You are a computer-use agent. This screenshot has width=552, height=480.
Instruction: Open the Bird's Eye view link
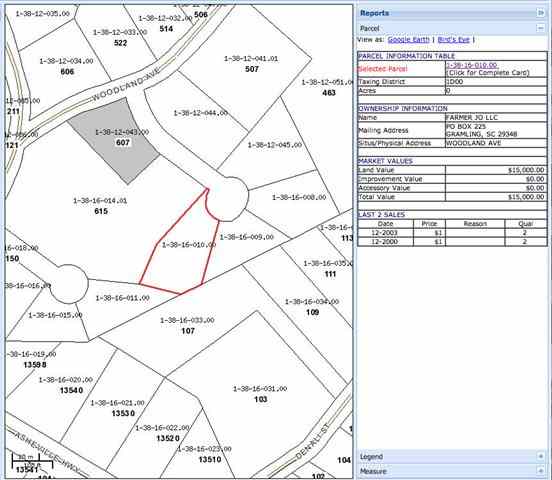(x=453, y=39)
